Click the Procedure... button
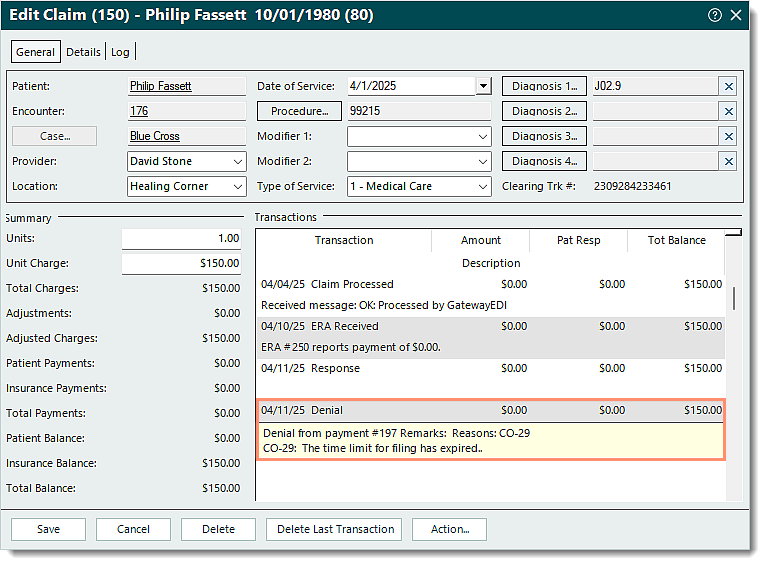The width and height of the screenshot is (765, 565). [300, 111]
